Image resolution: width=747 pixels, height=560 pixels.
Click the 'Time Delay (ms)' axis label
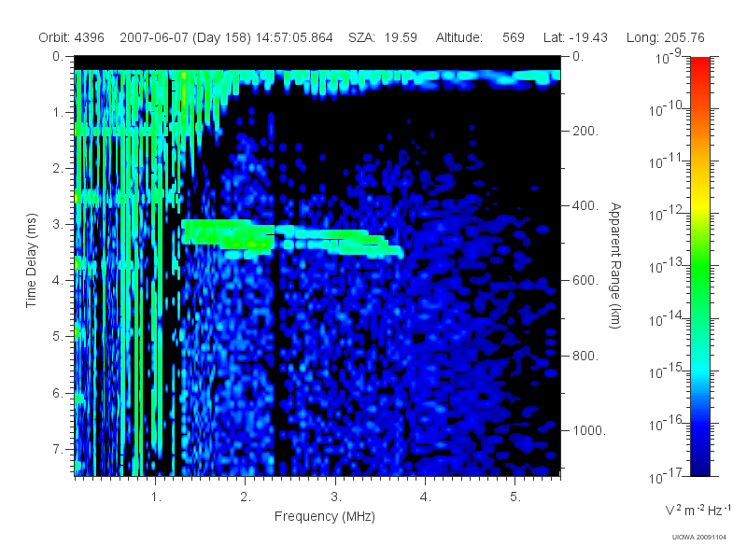click(31, 260)
